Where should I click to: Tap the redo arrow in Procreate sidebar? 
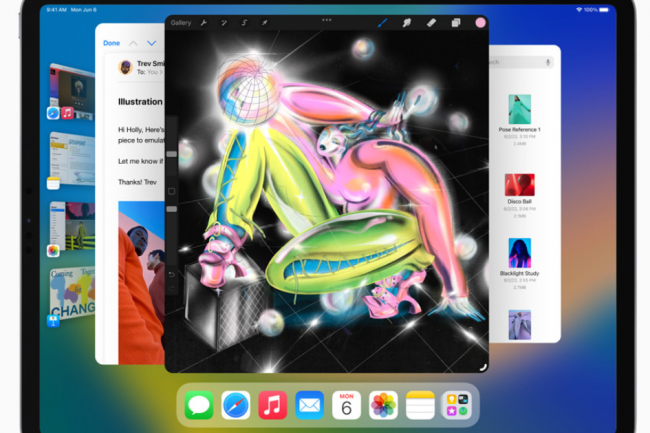(x=172, y=288)
